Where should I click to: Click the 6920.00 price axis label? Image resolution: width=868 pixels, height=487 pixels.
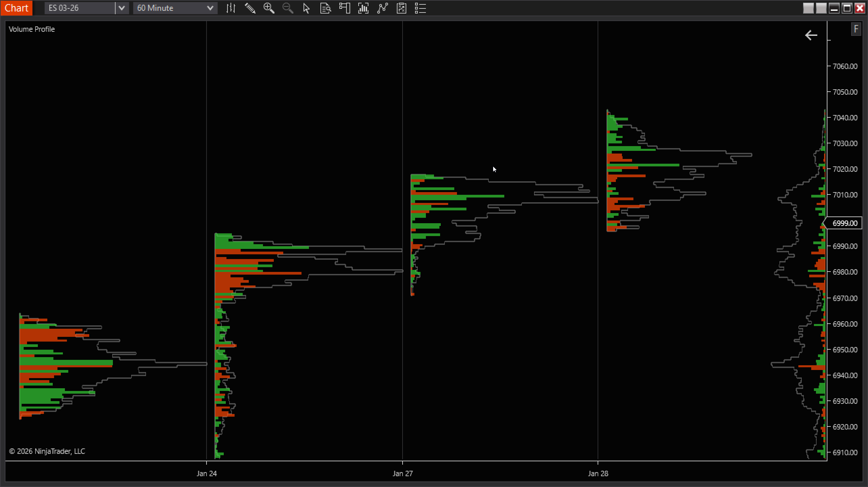click(x=845, y=427)
